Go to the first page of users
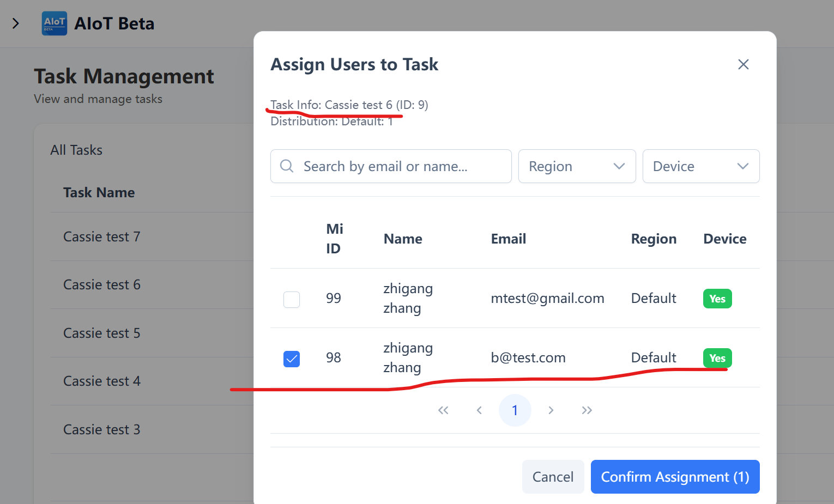Screen dimensions: 834x504 pos(443,410)
